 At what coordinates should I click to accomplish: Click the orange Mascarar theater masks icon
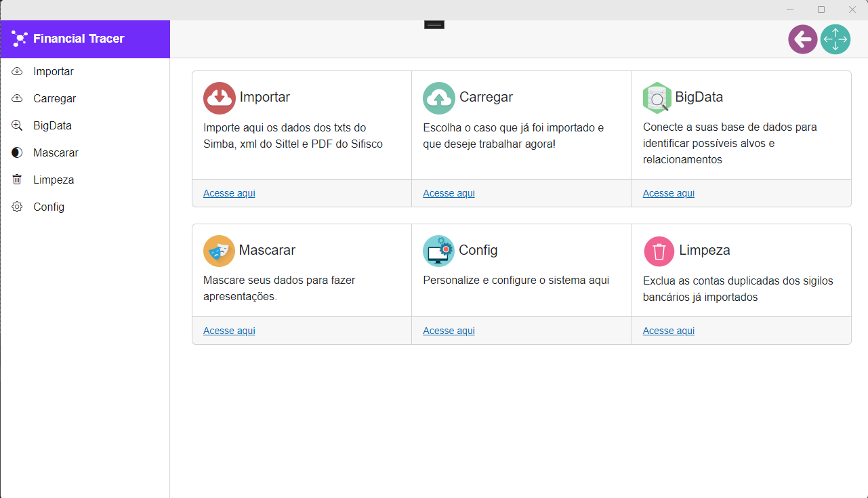[x=219, y=251]
